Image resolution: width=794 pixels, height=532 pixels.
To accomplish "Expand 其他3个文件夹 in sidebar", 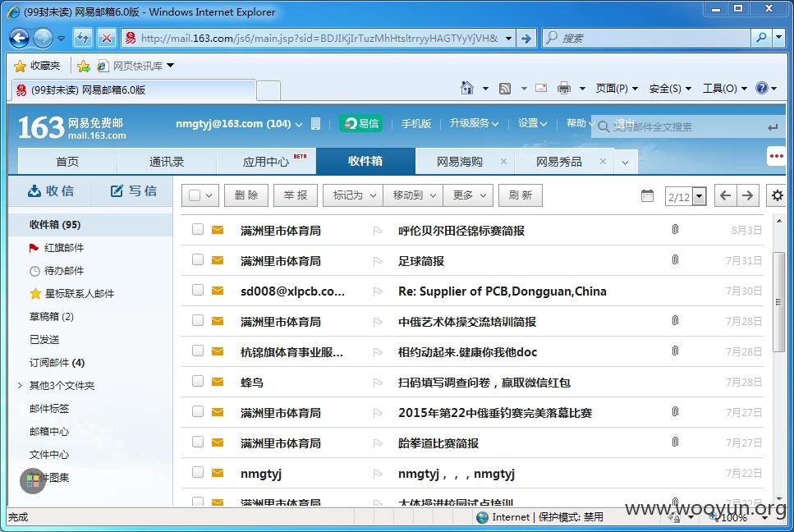I will (x=20, y=386).
